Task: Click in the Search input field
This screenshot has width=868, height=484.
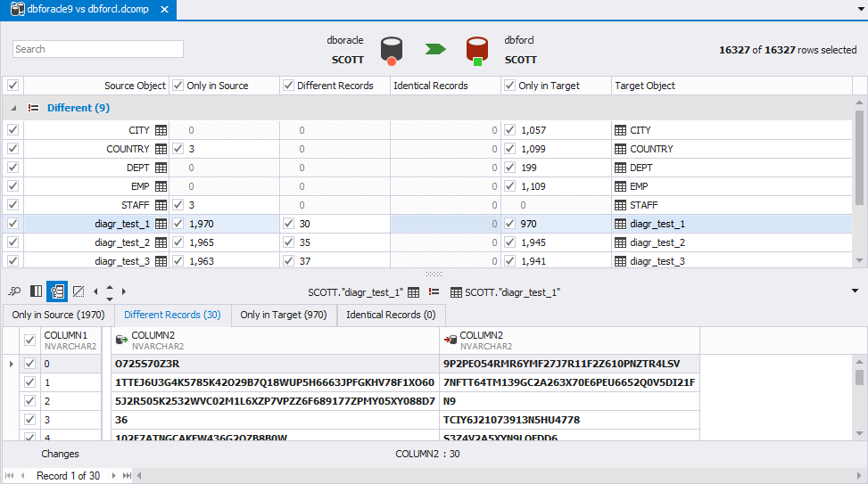Action: (x=98, y=49)
